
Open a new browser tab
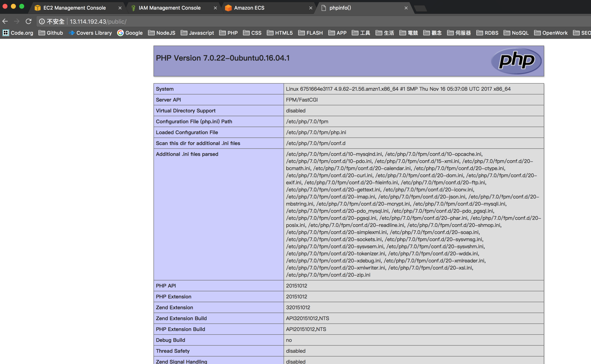click(420, 8)
